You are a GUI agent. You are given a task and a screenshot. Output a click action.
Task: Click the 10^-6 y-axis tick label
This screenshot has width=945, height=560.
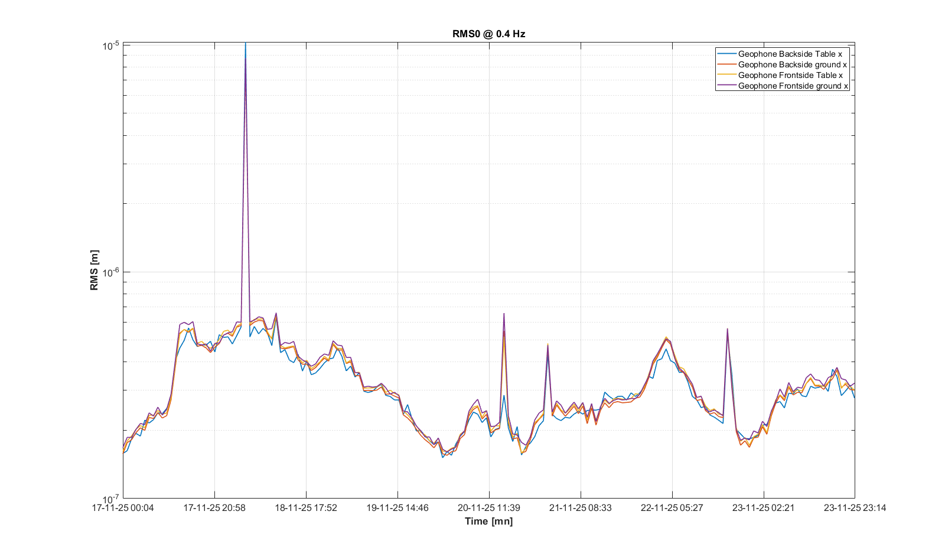click(110, 272)
